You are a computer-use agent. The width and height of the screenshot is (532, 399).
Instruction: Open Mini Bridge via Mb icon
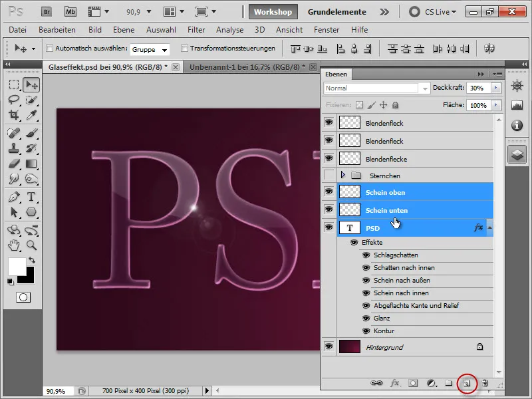[70, 12]
